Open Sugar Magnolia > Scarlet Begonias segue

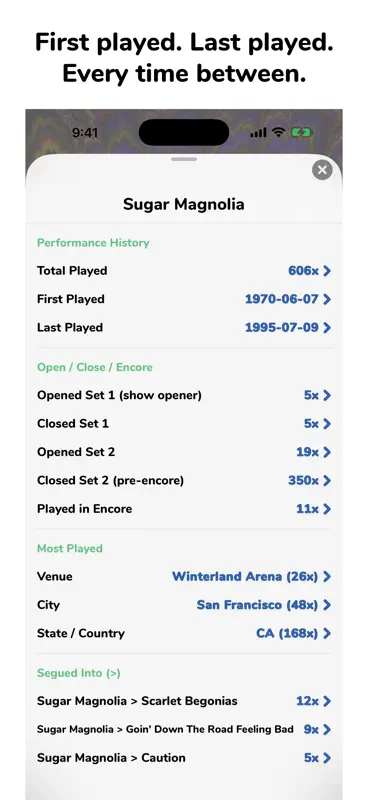point(184,702)
